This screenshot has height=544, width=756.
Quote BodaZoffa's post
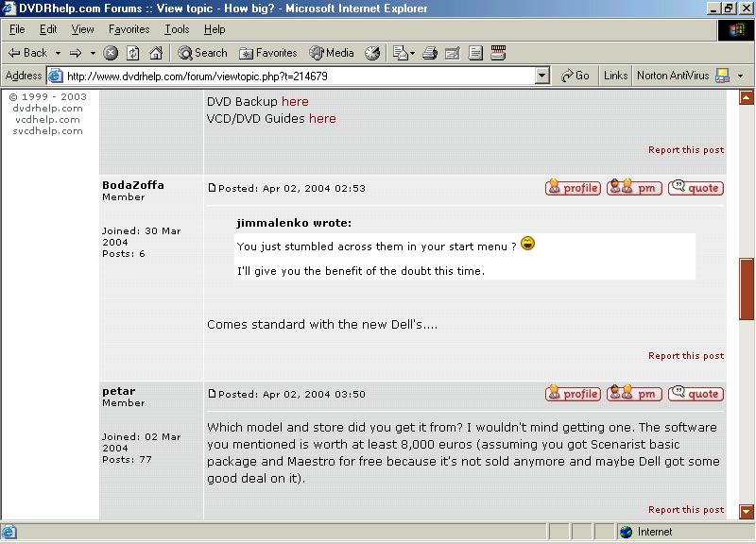pyautogui.click(x=696, y=187)
